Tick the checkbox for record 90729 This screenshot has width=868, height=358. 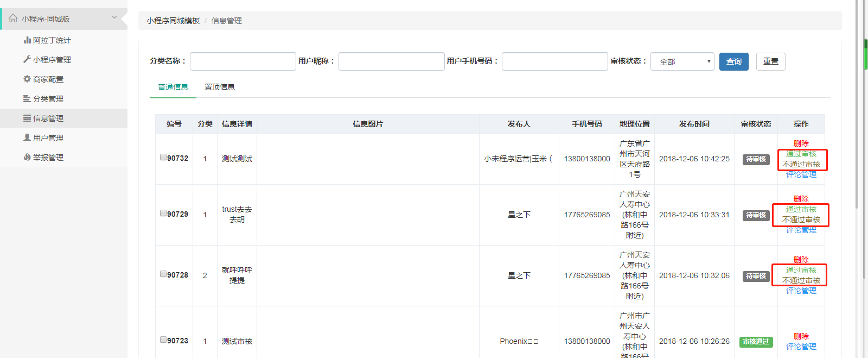point(163,213)
